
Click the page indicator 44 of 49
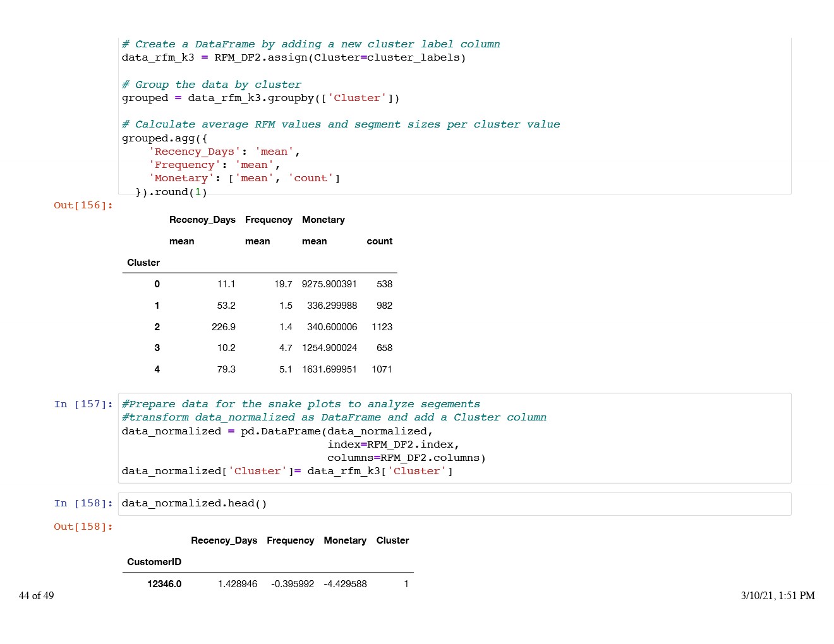tap(37, 595)
